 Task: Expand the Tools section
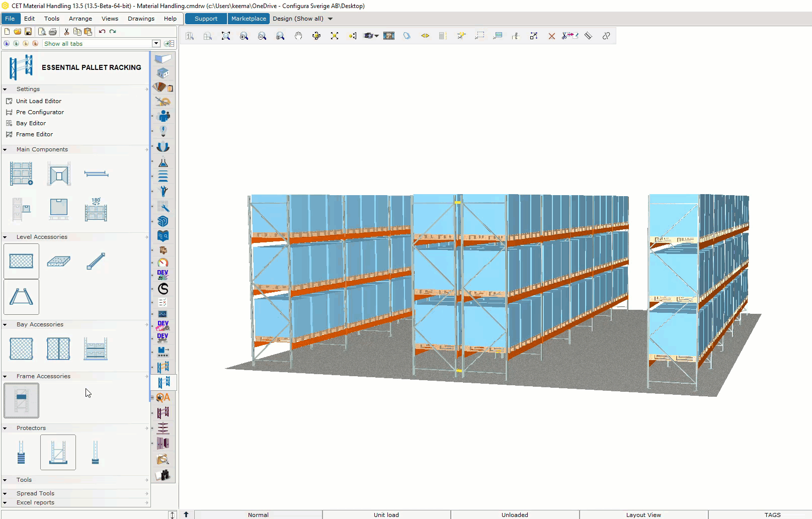coord(5,480)
